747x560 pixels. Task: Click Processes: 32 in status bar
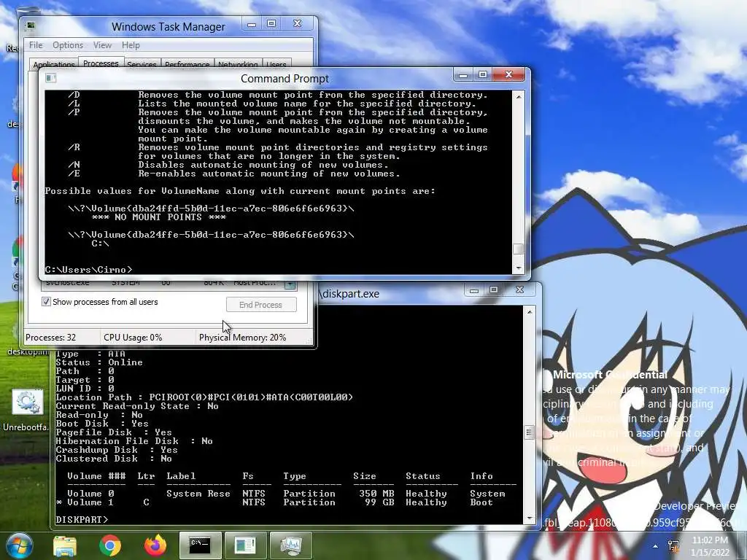pyautogui.click(x=50, y=338)
